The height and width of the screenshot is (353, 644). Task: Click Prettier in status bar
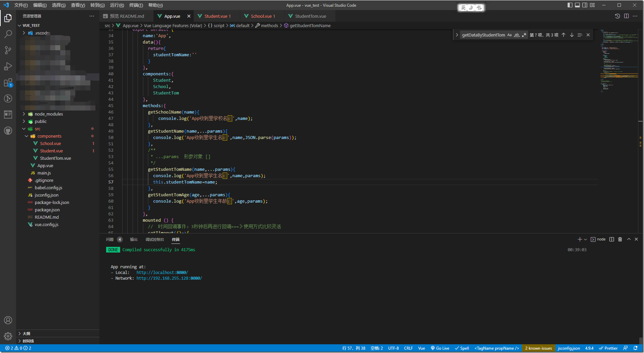tap(608, 348)
